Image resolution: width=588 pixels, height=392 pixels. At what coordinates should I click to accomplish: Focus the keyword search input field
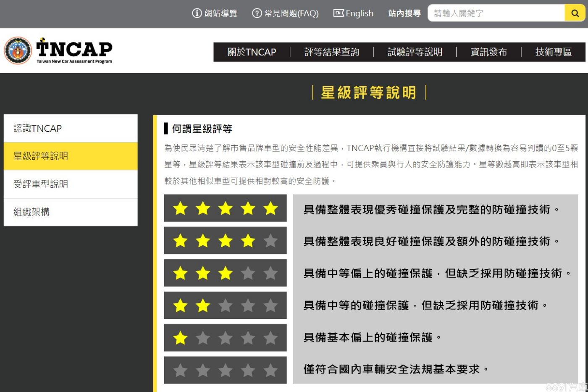click(x=496, y=13)
